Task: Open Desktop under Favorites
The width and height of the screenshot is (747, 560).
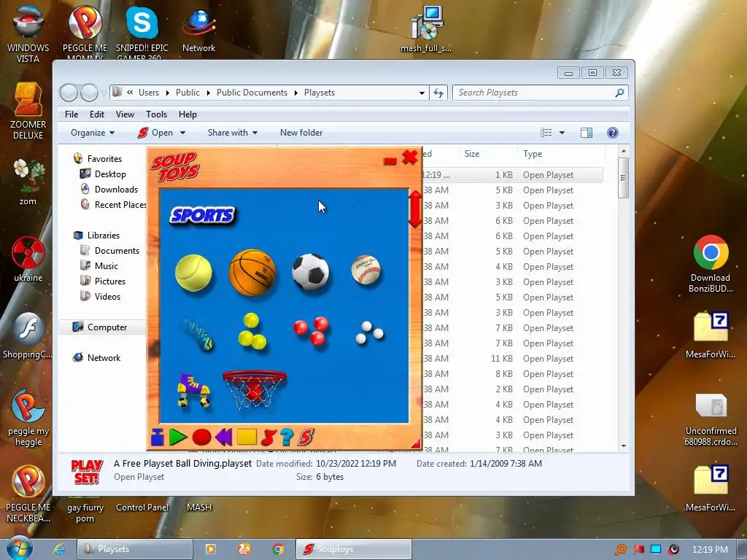Action: [x=110, y=174]
